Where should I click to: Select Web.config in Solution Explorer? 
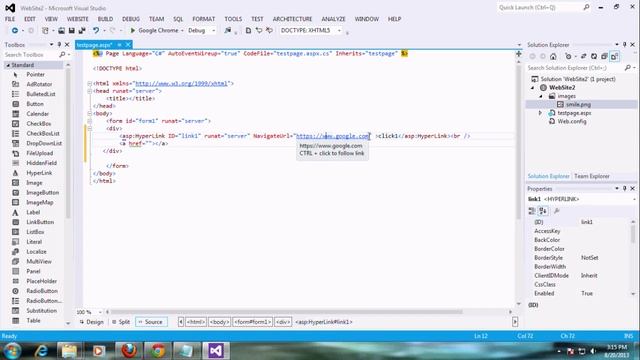tap(572, 121)
